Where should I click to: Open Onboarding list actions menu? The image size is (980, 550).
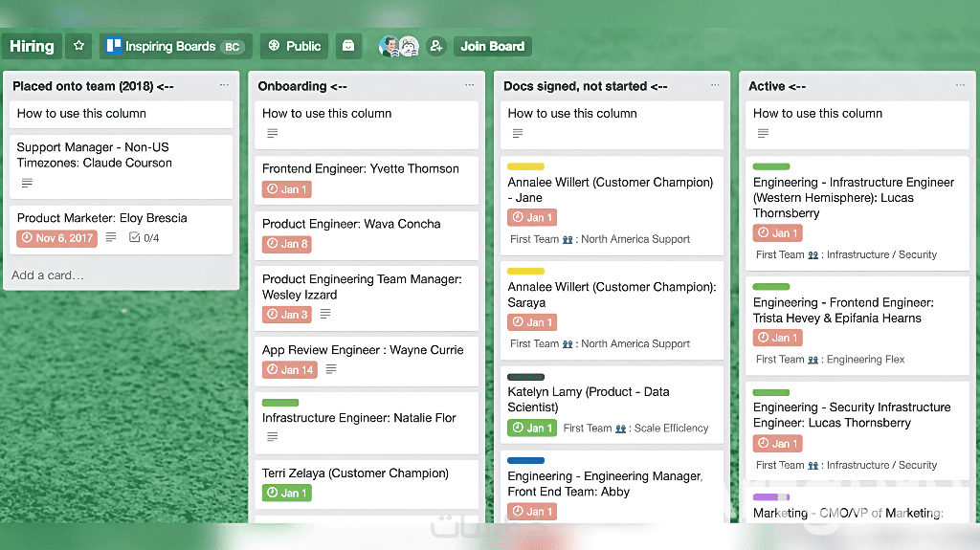469,85
